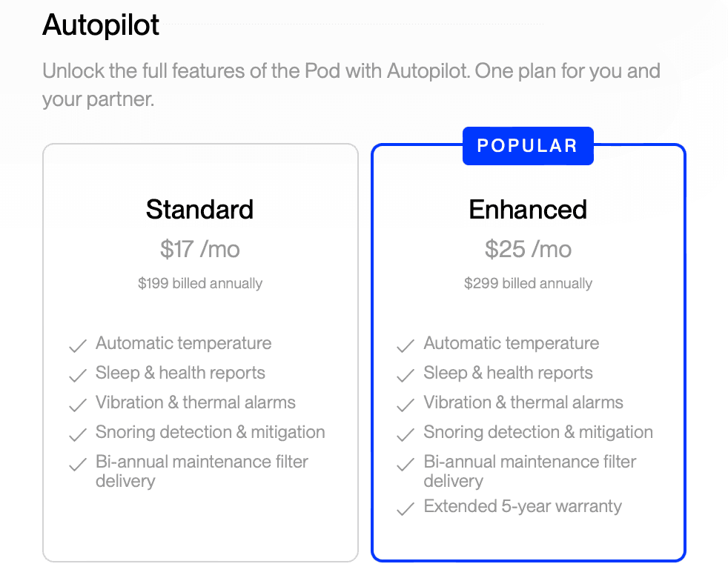Click the $199 billed annually text
The height and width of the screenshot is (581, 728).
[199, 283]
